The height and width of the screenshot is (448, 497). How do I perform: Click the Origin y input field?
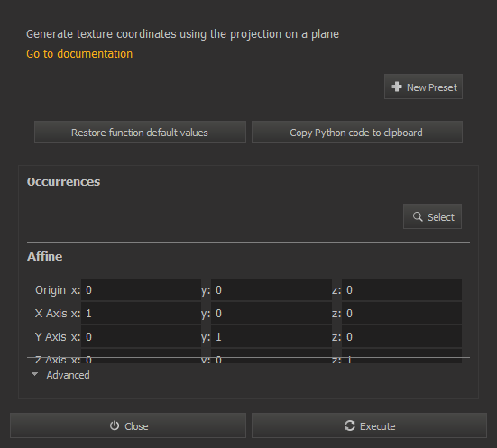pyautogui.click(x=272, y=289)
